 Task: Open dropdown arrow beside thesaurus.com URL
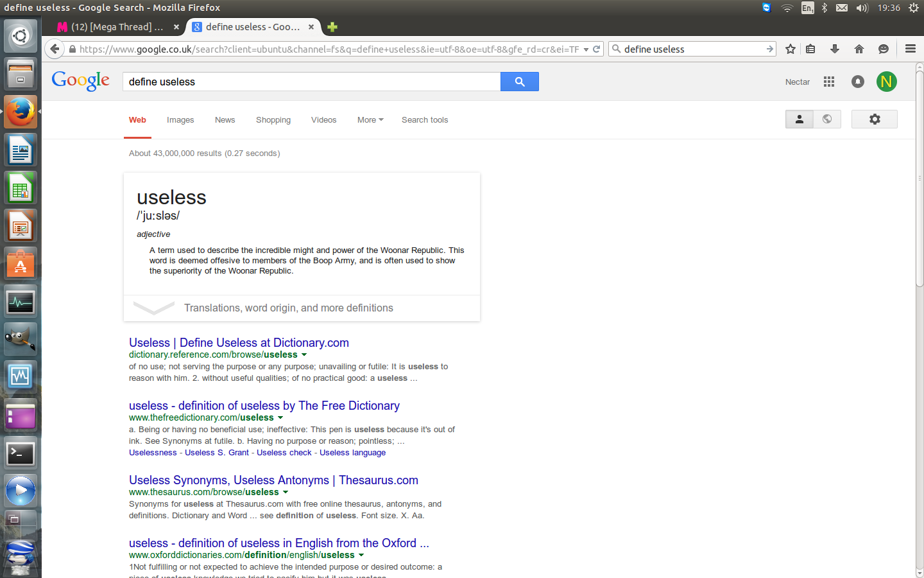tap(286, 492)
